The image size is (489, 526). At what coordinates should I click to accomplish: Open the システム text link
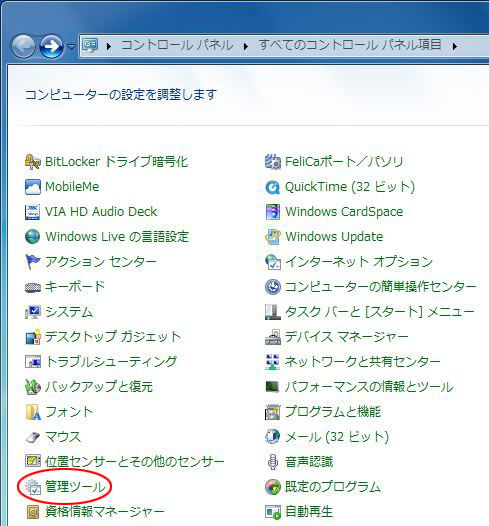(69, 312)
